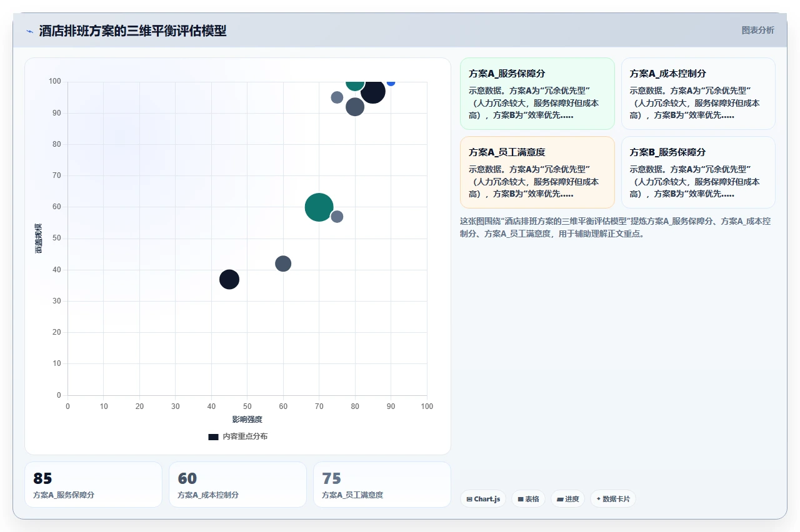Select the Chart.js tag chip

(x=483, y=499)
